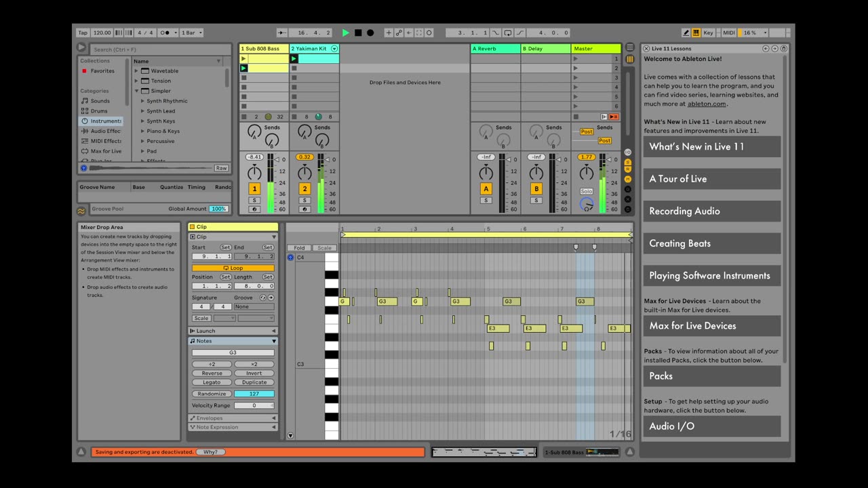Start playback with the green Play button
Image resolution: width=868 pixels, height=488 pixels.
click(x=346, y=33)
